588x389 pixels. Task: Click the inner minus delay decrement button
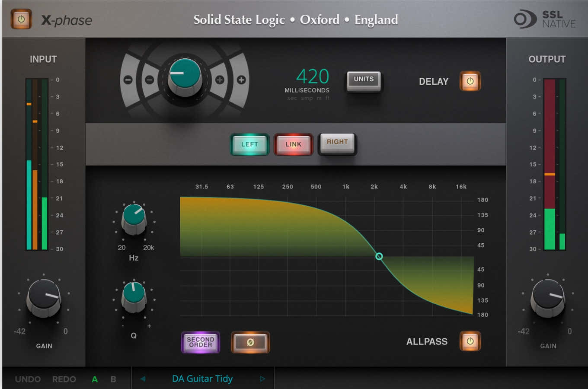(150, 80)
